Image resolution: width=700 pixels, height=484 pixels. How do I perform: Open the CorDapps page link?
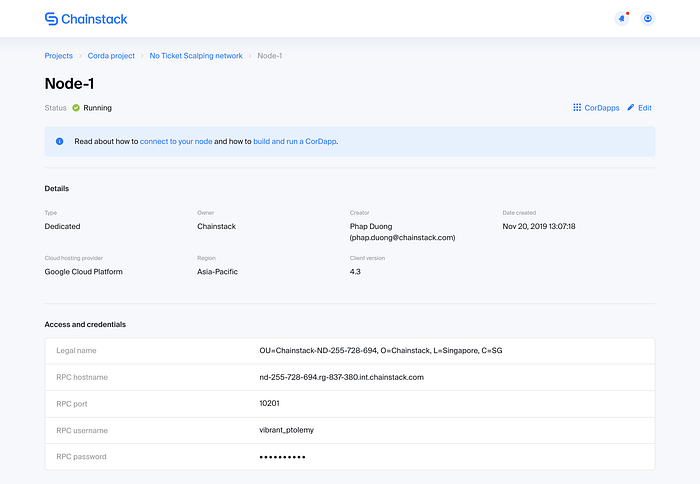coord(602,108)
